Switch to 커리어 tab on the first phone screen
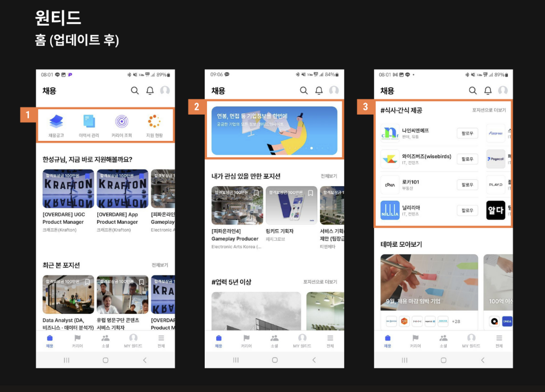Viewport: 545px width, 392px height. click(78, 341)
